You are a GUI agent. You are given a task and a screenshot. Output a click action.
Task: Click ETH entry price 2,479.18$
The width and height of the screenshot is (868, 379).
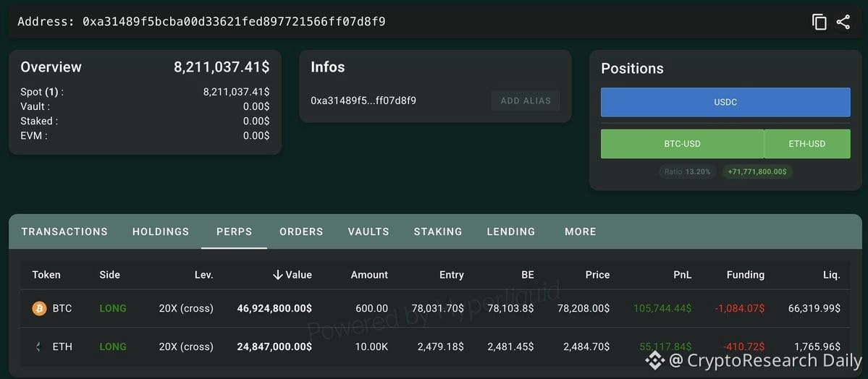click(x=441, y=347)
